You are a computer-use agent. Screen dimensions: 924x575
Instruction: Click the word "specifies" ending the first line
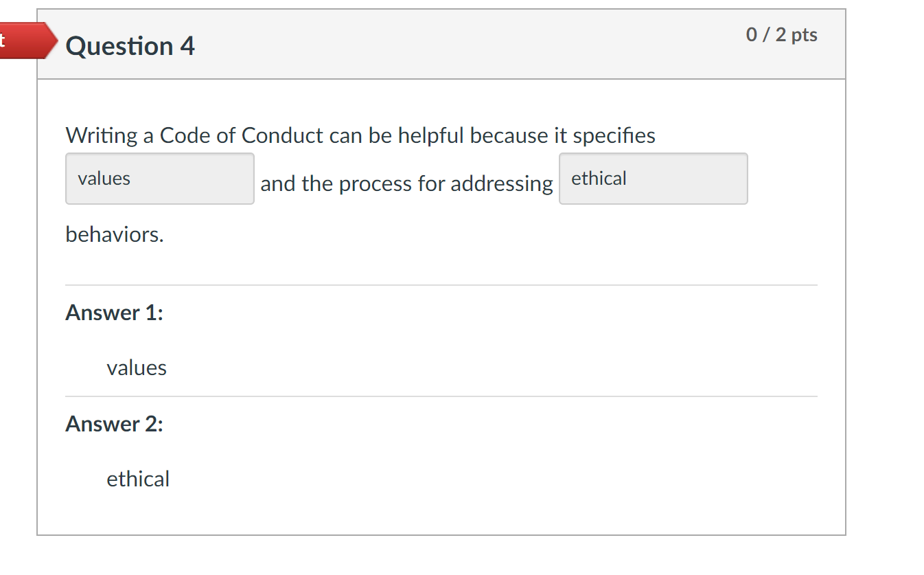[x=614, y=136]
